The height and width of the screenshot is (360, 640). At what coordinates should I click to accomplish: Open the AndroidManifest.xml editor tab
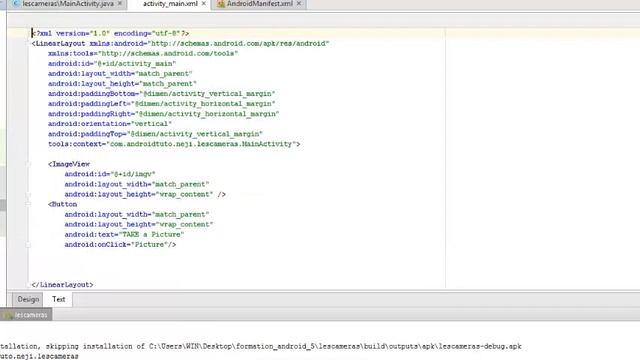(260, 4)
